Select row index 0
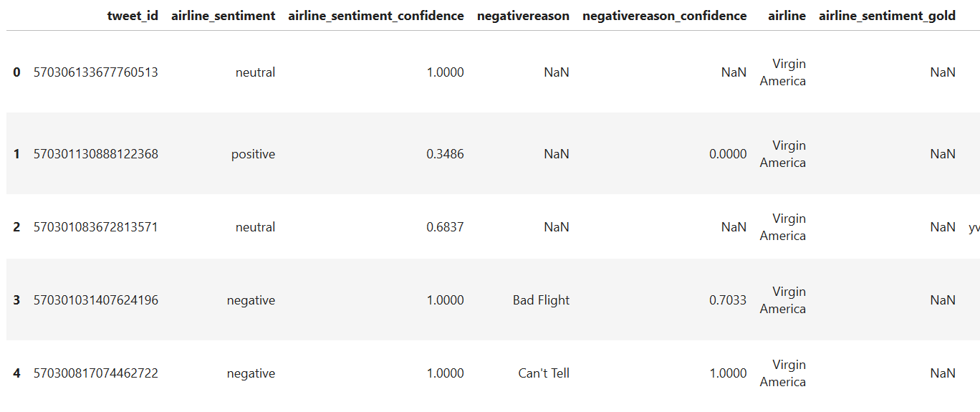This screenshot has width=980, height=412. 16,72
